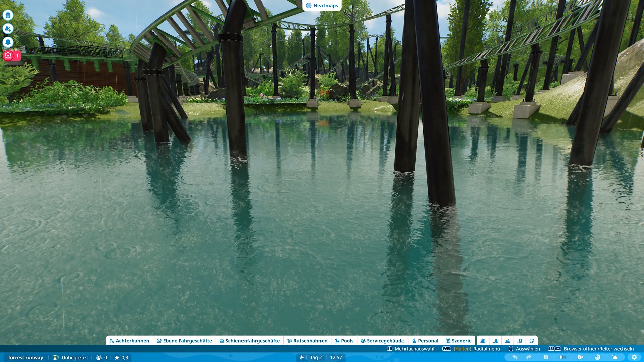Open the Rutschbahnen tab
Screen dimensions: 644x362
point(307,341)
